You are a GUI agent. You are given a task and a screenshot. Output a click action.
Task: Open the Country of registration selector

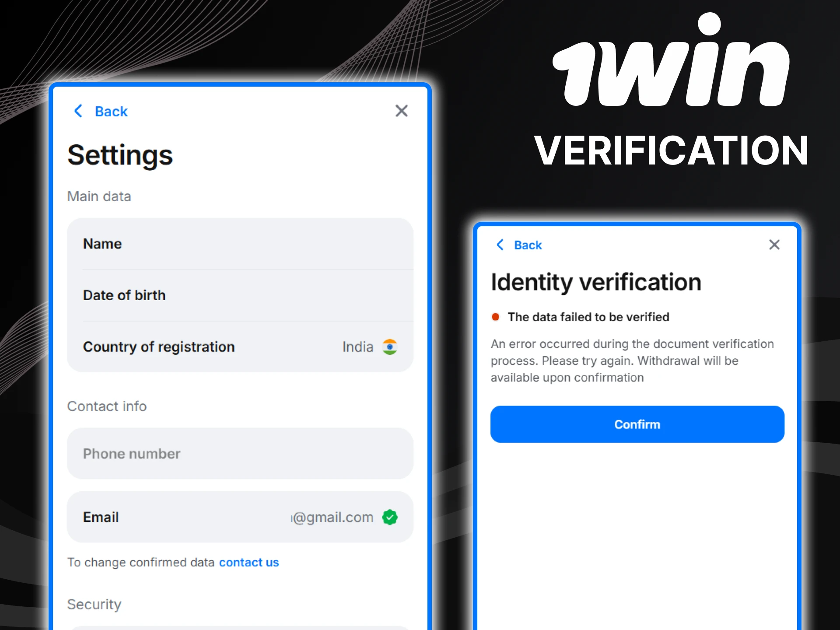240,346
